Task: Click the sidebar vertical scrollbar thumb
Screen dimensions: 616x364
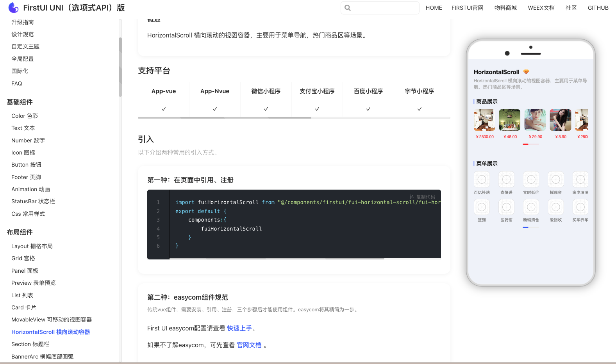Action: (120, 67)
